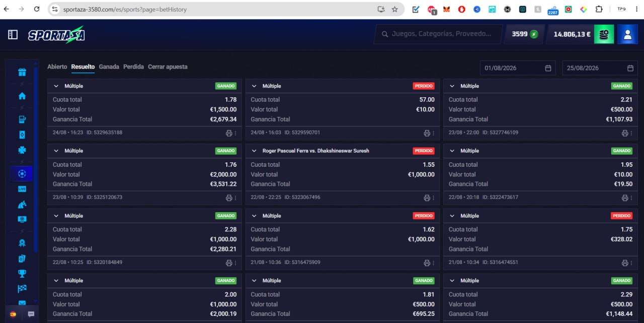Open the horse racing sidebar icon
The height and width of the screenshot is (323, 644).
(x=22, y=204)
